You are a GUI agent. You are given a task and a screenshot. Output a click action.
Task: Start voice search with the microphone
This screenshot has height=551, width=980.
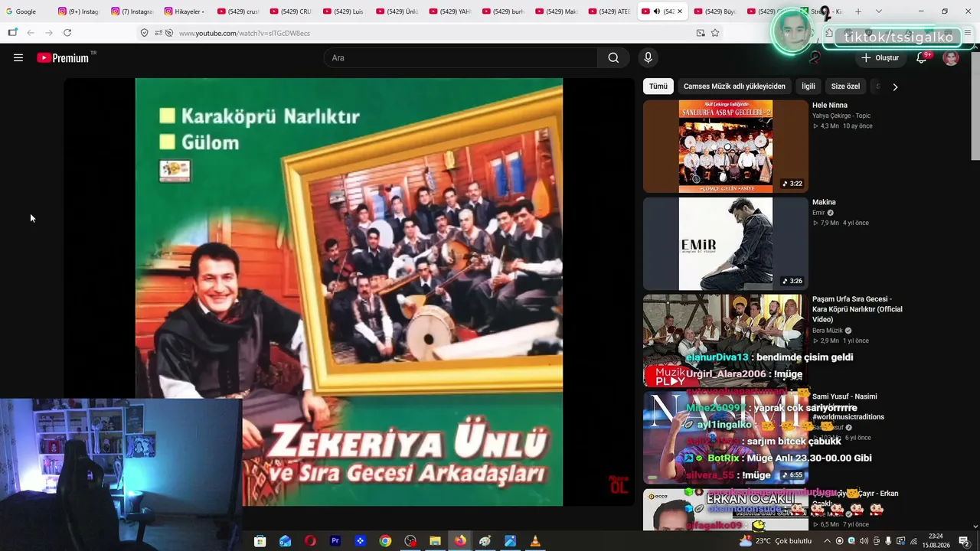pos(648,57)
